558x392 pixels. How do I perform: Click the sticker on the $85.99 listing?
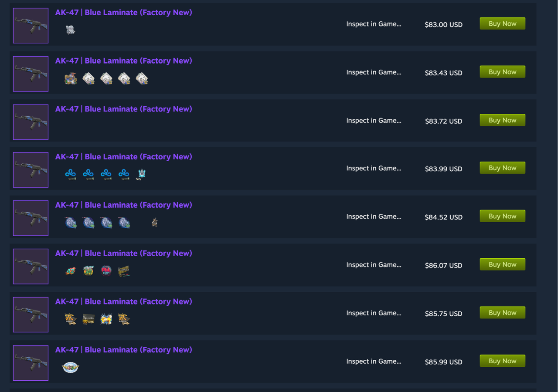pos(71,368)
